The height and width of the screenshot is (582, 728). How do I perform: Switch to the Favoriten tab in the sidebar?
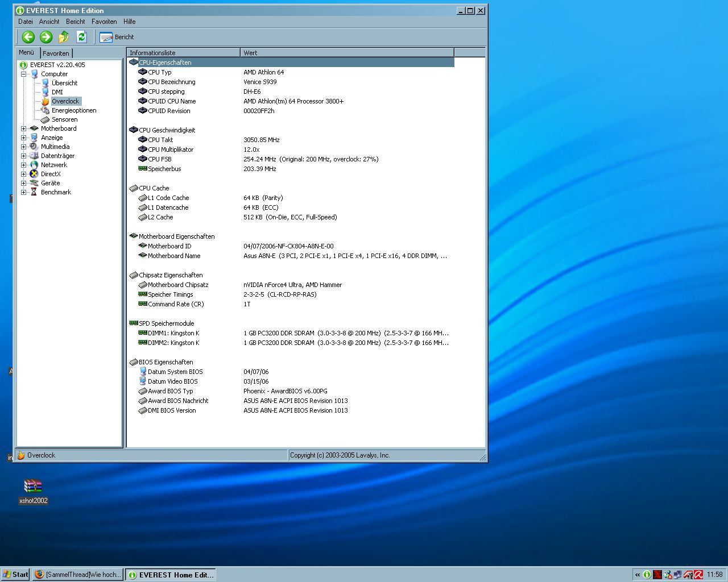[x=56, y=53]
